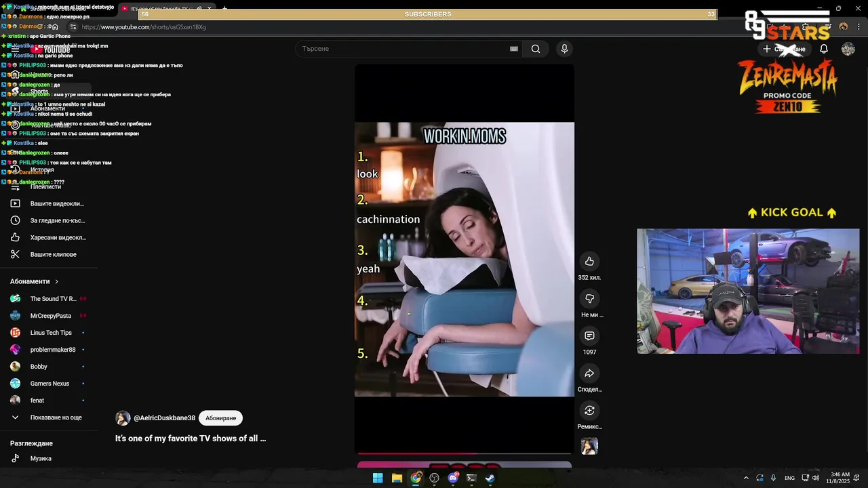Open Windows Start menu
Screen dimensions: 868x488
(378, 478)
